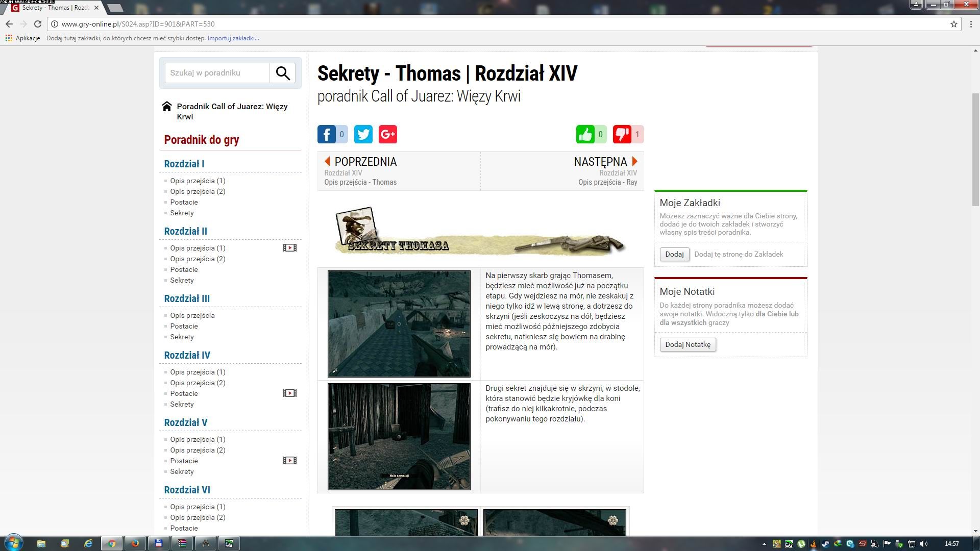
Task: Click Dodaj Notatkę button
Action: pyautogui.click(x=688, y=344)
